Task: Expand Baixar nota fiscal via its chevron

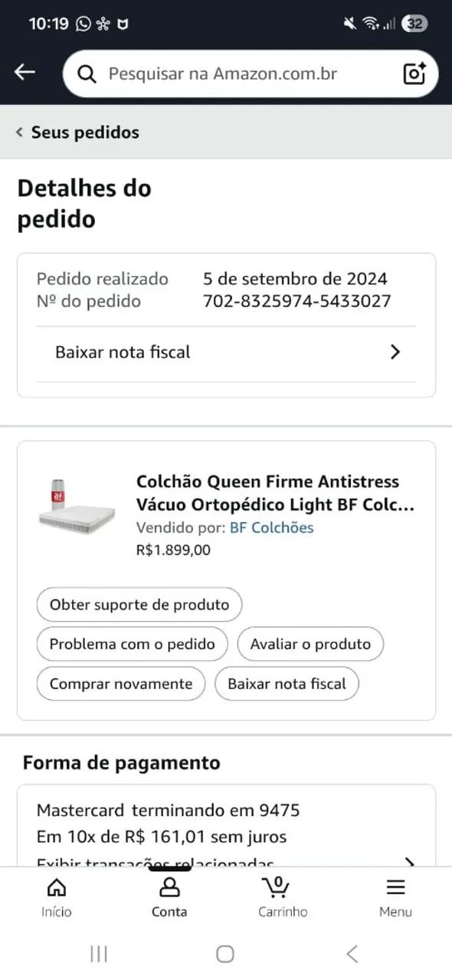Action: point(395,351)
